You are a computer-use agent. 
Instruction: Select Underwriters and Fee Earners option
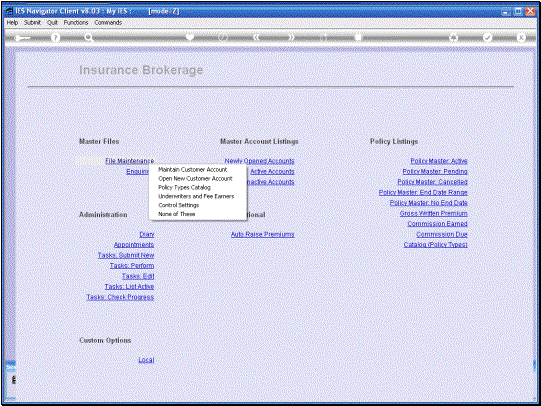(x=196, y=196)
